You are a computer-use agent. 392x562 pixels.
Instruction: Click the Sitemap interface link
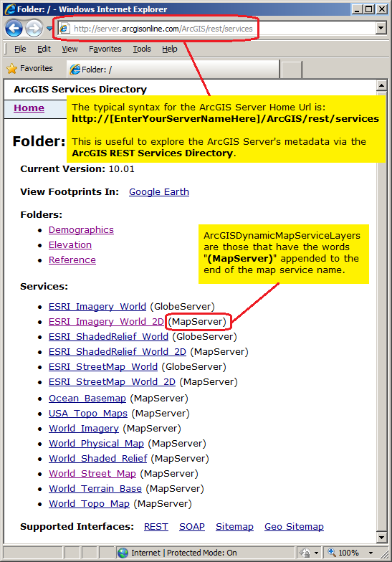[x=235, y=526]
